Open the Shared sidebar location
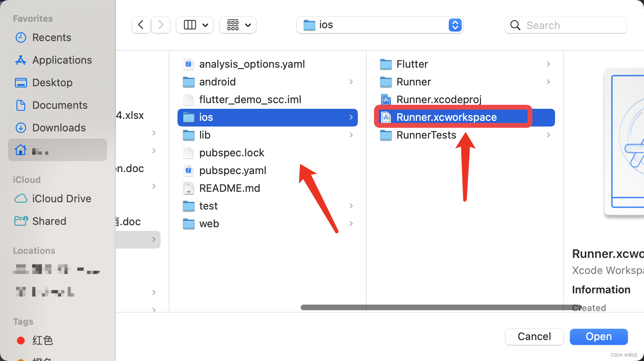Screen dimensions: 644x361 58,221
